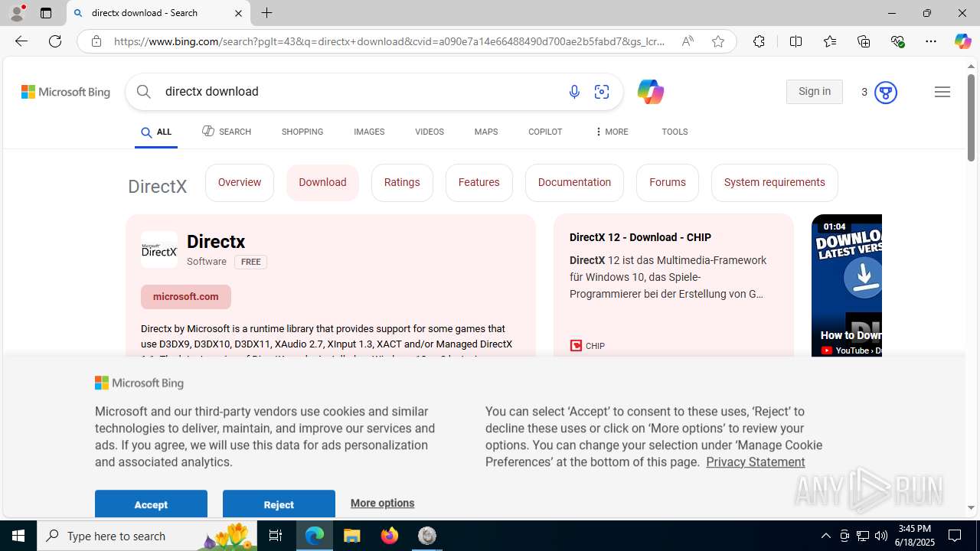Open File Explorer from taskbar
980x551 pixels.
tap(352, 536)
